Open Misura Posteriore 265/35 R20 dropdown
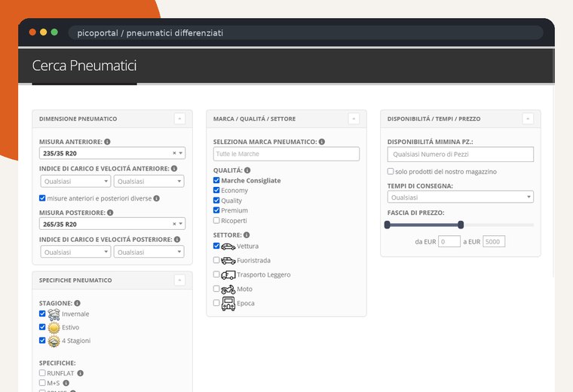Screen dimensions: 573x392 [112, 224]
